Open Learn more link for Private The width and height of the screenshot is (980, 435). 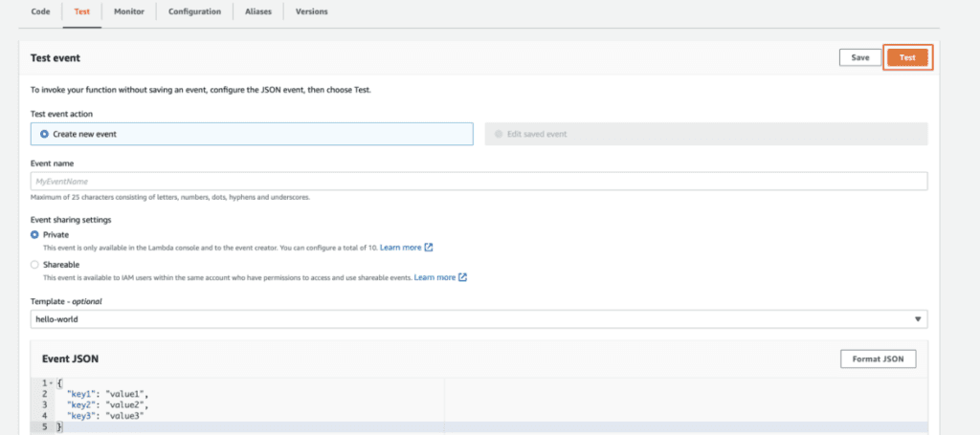point(401,248)
